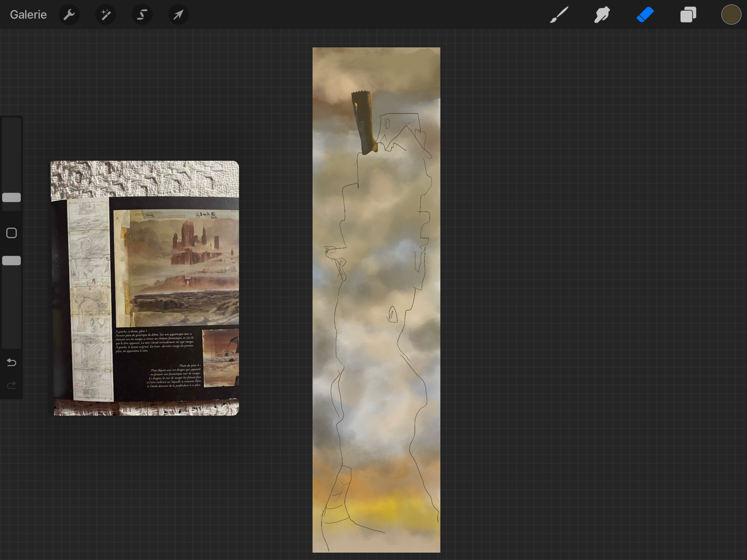Tap the reference photo of the book
Screen dimensions: 747x560
(x=145, y=288)
